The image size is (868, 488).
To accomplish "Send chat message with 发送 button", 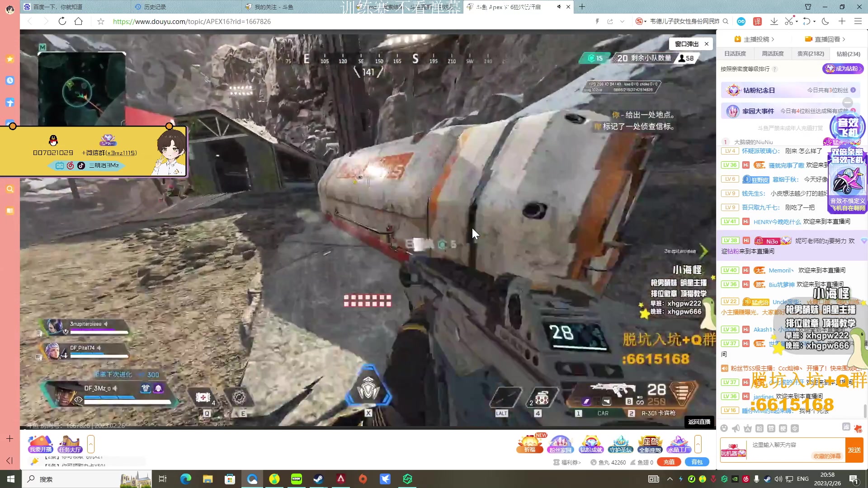I will click(x=854, y=450).
